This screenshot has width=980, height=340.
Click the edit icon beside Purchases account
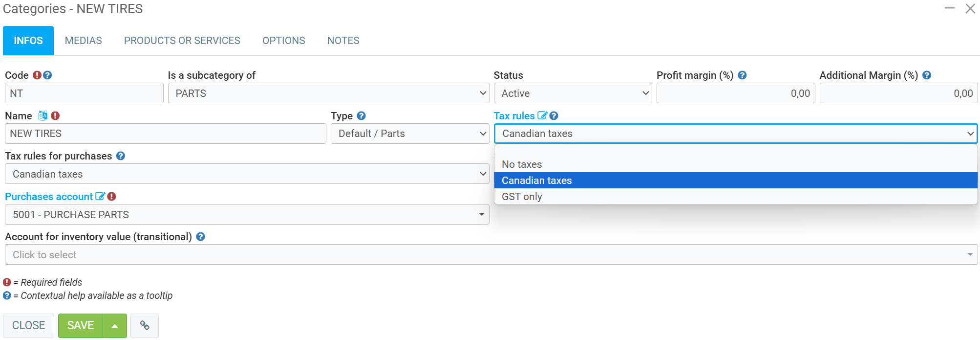tap(100, 197)
